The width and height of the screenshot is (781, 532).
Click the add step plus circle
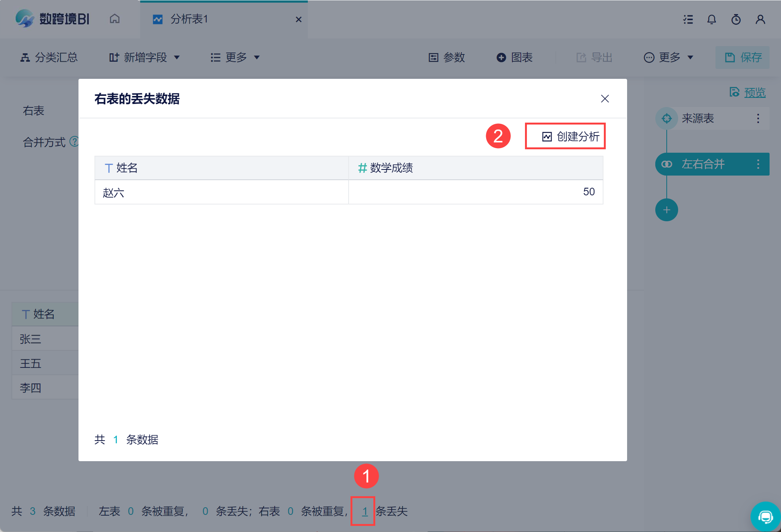tap(666, 210)
